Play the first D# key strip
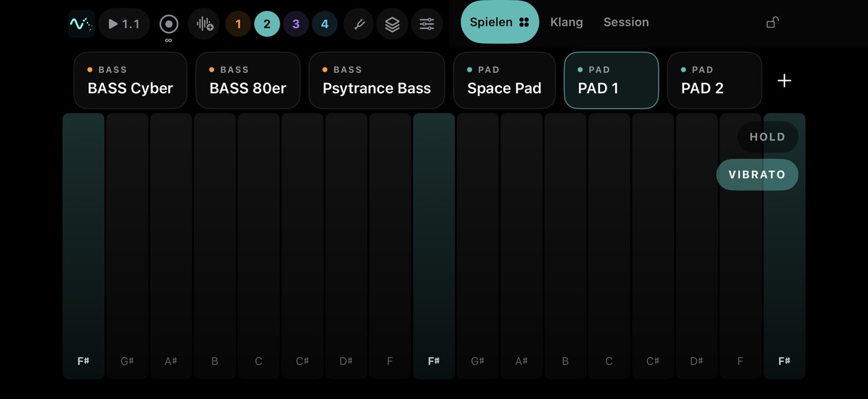The width and height of the screenshot is (868, 399). click(x=346, y=246)
